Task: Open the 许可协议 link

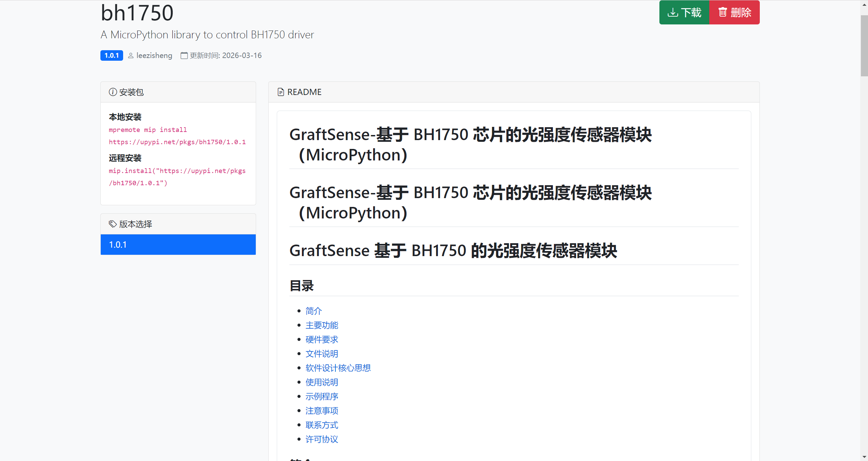Action: [322, 439]
